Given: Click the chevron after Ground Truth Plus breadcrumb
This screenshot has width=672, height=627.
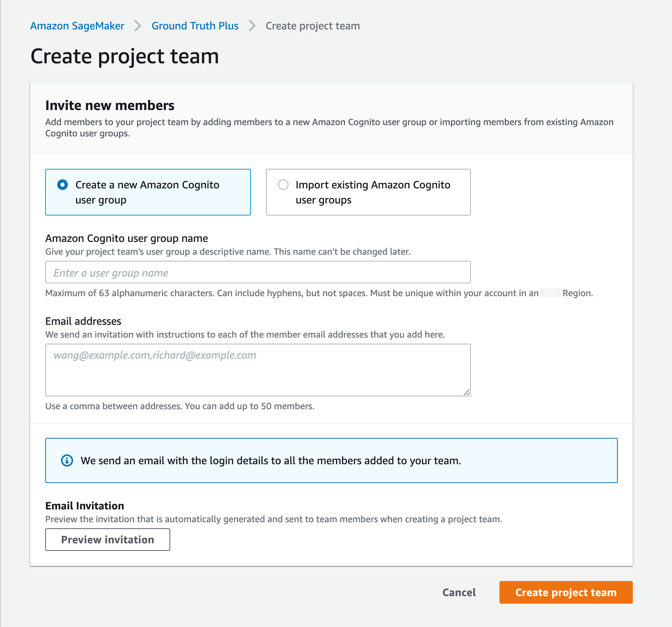Looking at the screenshot, I should pos(252,26).
